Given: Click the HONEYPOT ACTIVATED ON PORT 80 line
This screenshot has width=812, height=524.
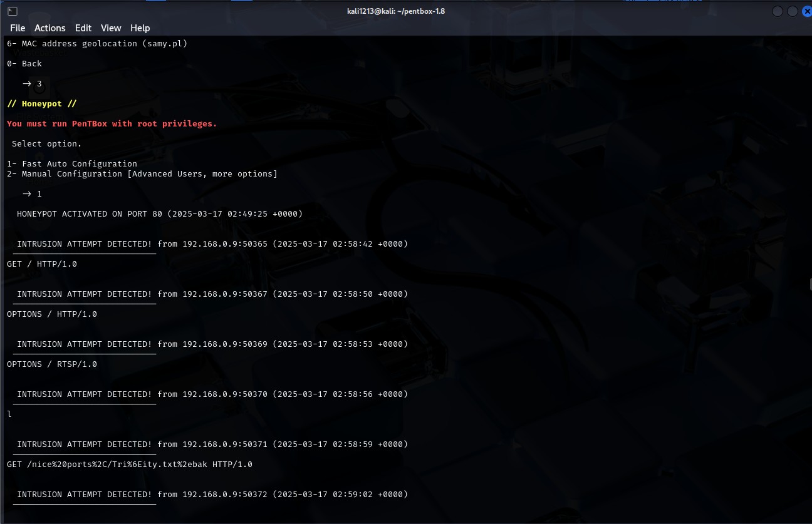Looking at the screenshot, I should coord(159,213).
